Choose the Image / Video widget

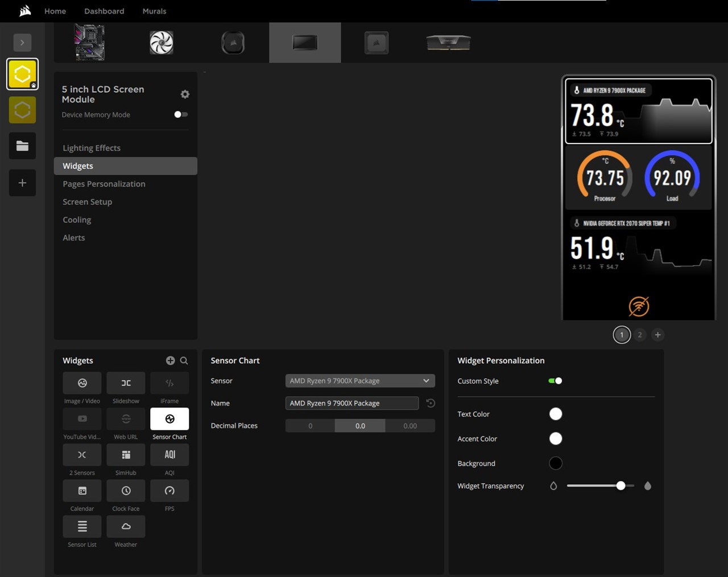(x=82, y=383)
